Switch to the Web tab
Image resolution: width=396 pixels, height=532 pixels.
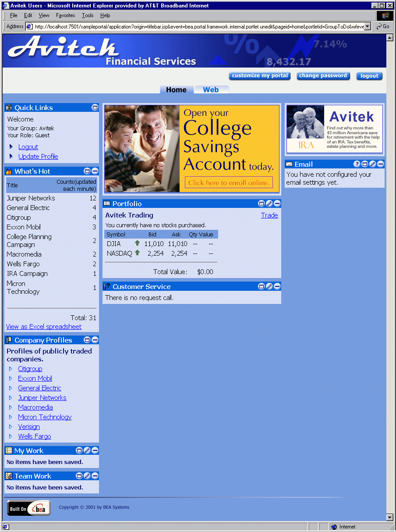[211, 89]
